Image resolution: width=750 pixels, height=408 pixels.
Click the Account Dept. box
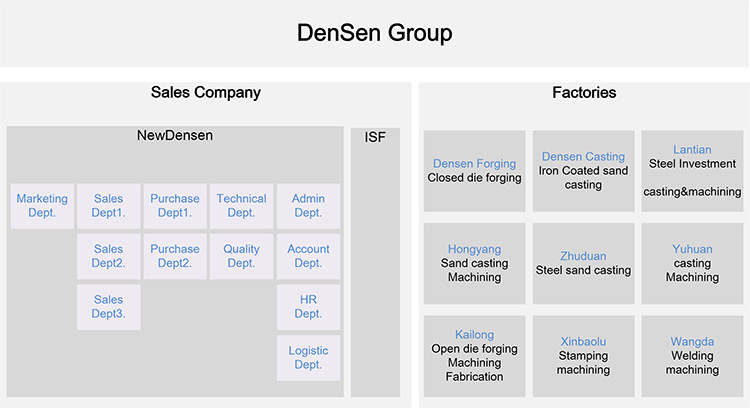[308, 256]
